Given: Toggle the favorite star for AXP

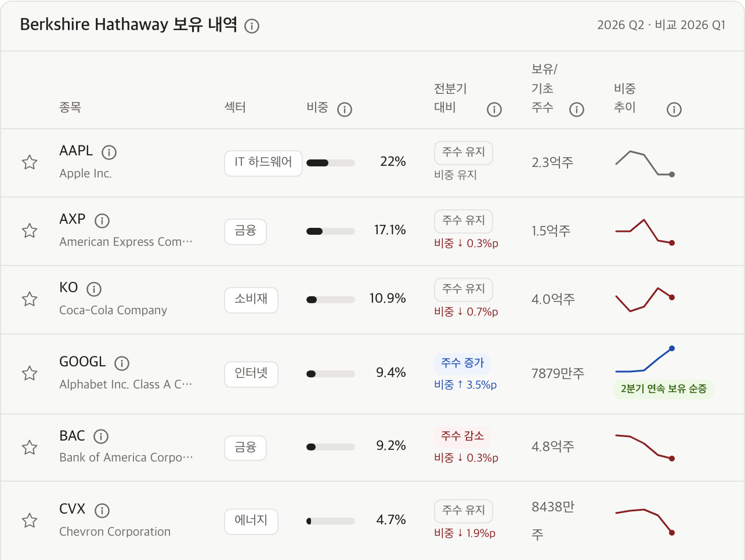Looking at the screenshot, I should coord(30,231).
